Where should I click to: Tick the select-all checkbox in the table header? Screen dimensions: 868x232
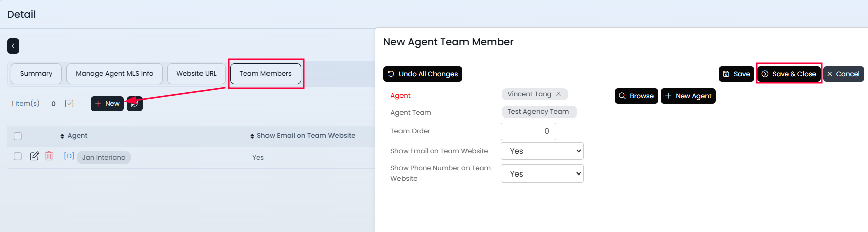point(18,136)
